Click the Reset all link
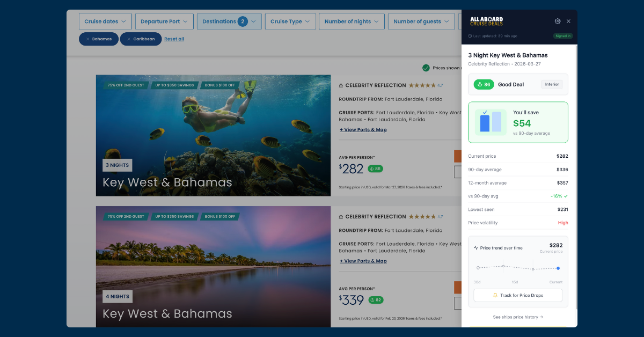Viewport: 644px width, 337px height. click(174, 39)
